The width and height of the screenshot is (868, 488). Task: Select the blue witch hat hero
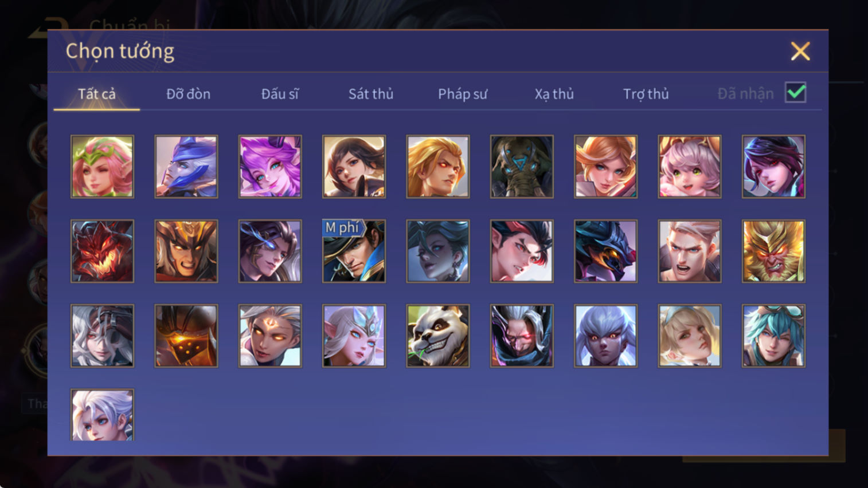tap(186, 167)
